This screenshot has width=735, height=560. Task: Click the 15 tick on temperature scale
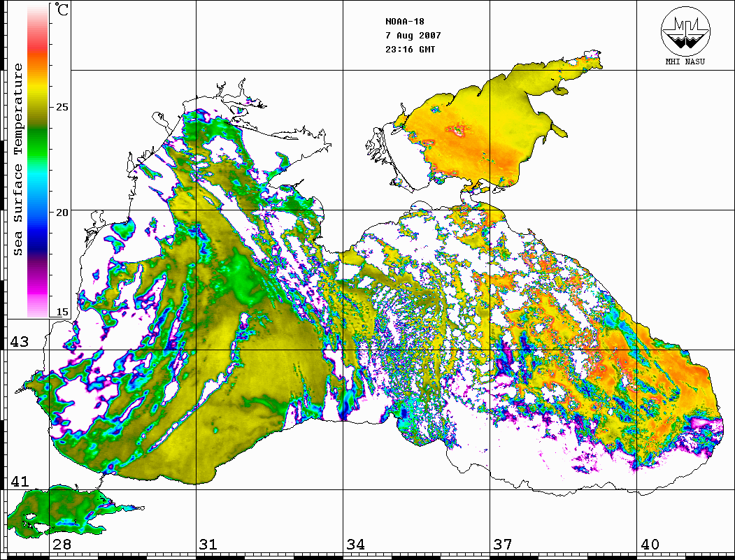62,312
